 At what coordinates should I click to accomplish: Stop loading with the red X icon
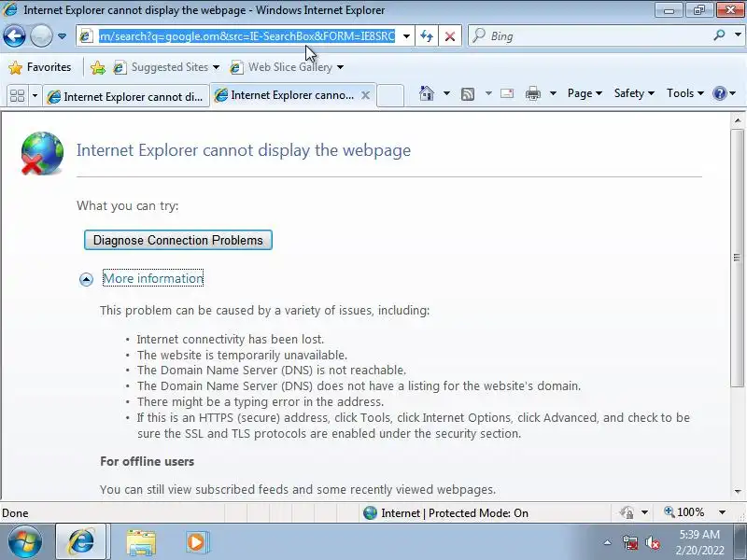(x=450, y=36)
